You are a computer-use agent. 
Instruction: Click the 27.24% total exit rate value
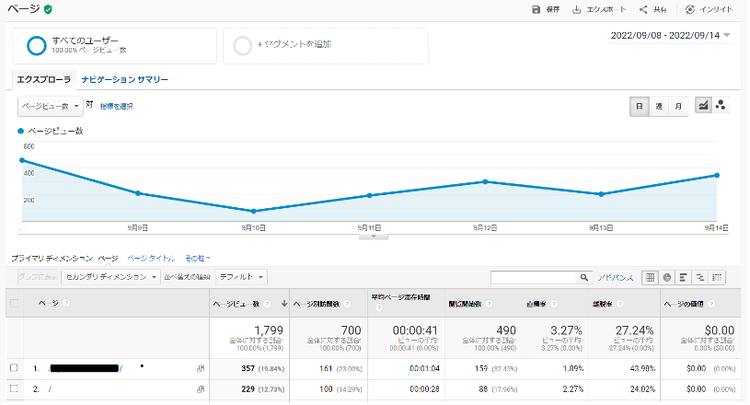[634, 330]
